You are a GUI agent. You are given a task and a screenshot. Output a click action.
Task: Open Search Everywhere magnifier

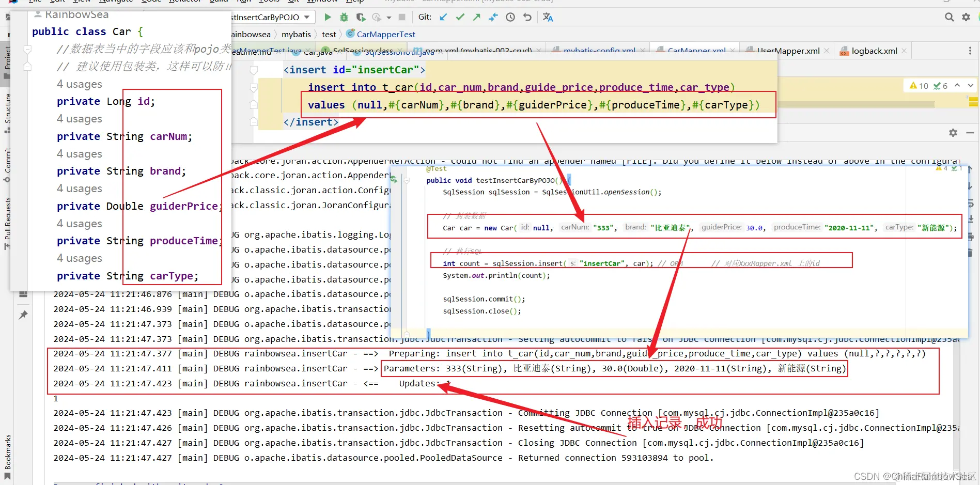(950, 17)
